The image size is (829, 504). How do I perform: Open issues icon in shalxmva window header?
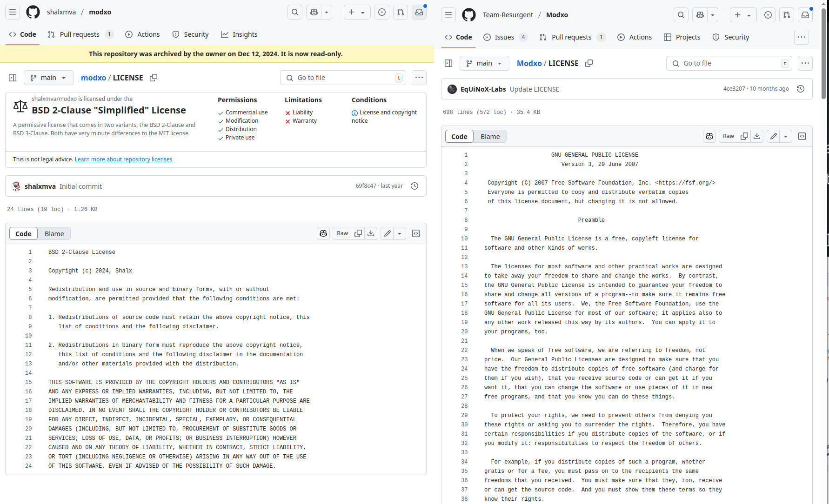click(382, 12)
